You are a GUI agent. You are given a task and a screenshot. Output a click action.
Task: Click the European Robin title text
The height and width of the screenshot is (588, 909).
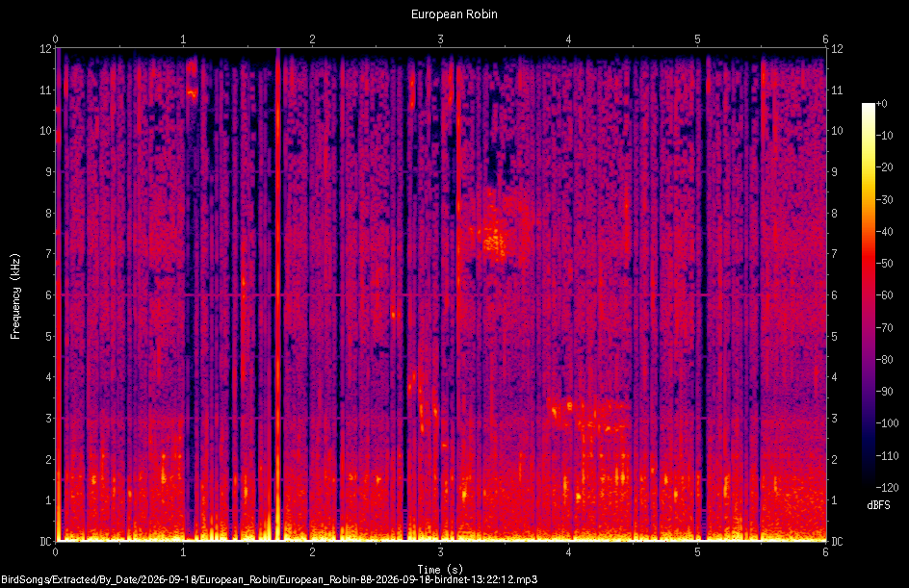[x=454, y=13]
